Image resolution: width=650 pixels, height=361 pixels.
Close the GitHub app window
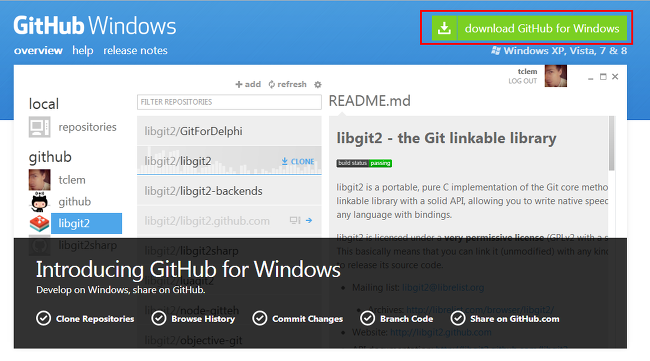coord(615,77)
